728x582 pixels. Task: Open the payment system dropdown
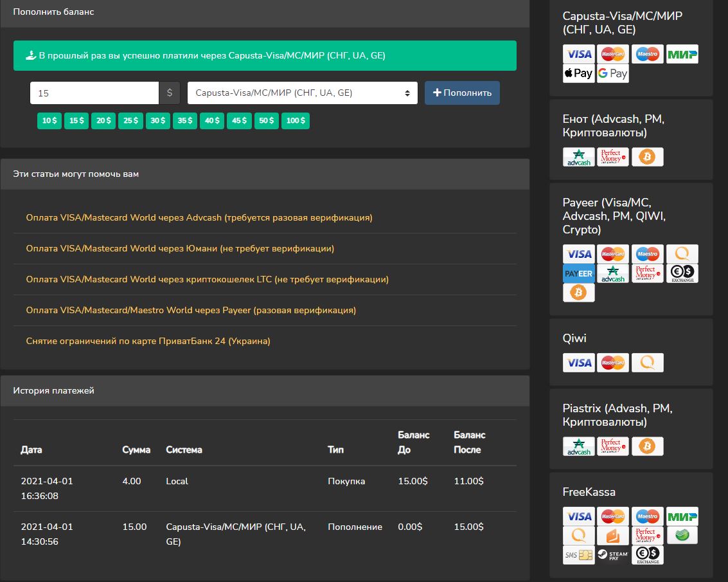[x=302, y=93]
